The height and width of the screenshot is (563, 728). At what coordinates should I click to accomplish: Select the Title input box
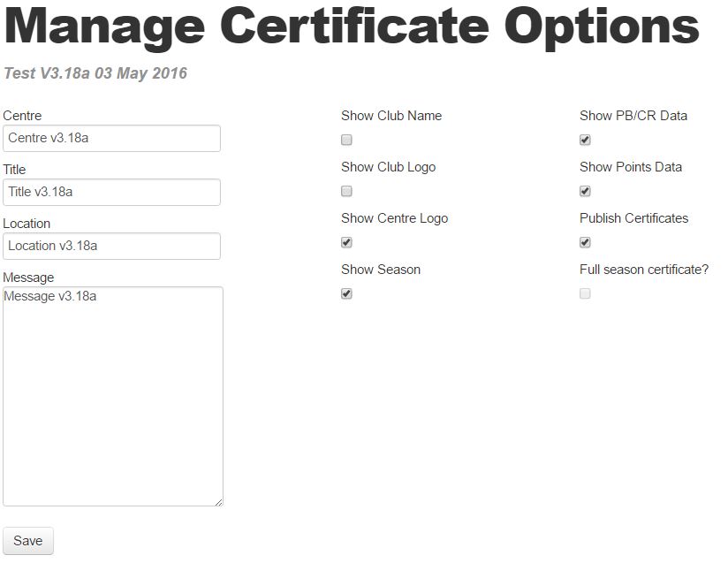coord(111,192)
